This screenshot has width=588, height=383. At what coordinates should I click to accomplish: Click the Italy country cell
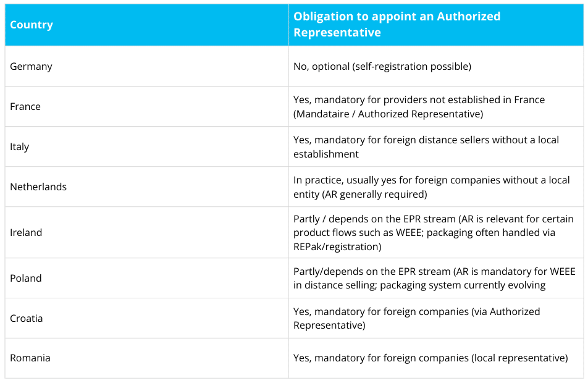pyautogui.click(x=20, y=146)
